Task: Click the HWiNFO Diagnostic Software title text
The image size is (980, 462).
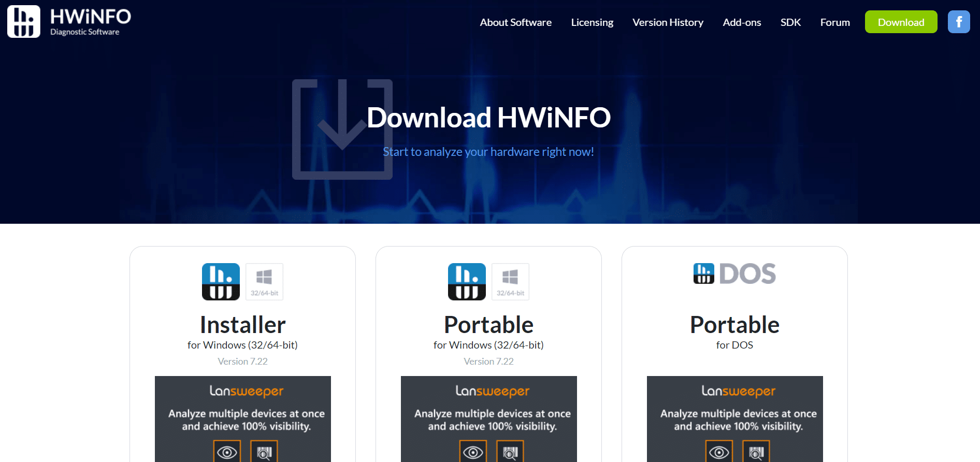Action: coord(90,22)
